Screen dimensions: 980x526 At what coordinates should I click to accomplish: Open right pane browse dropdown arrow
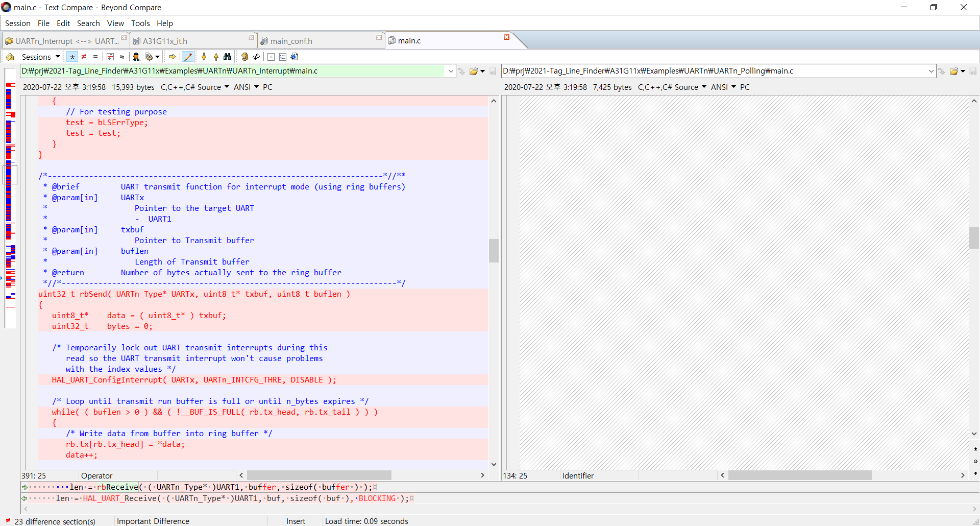[x=963, y=71]
